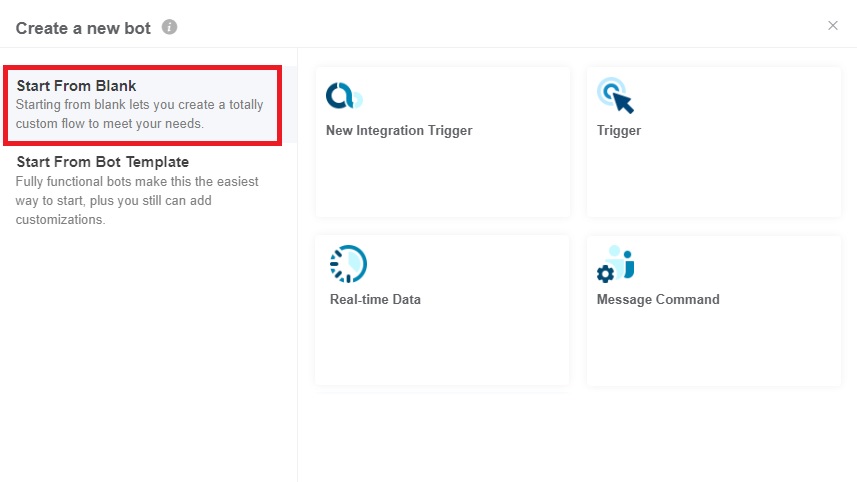Image resolution: width=857 pixels, height=482 pixels.
Task: Open the info icon beside Create a new bot
Action: tap(170, 27)
